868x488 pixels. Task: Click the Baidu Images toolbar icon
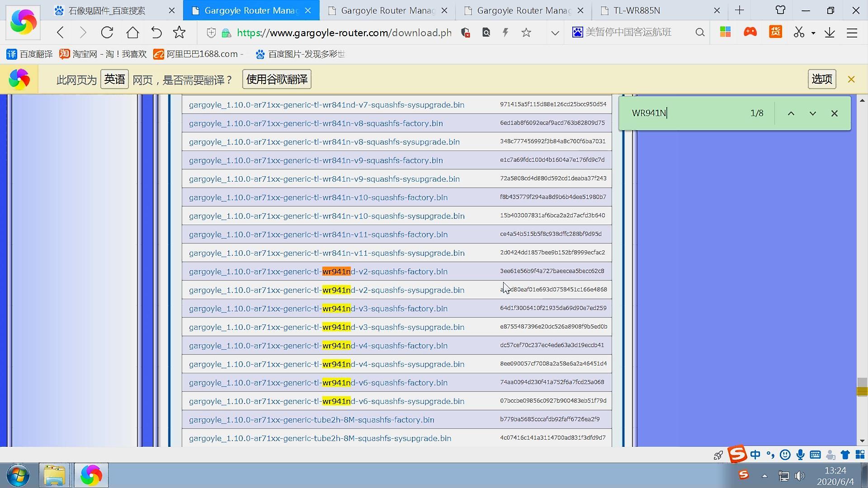(260, 54)
